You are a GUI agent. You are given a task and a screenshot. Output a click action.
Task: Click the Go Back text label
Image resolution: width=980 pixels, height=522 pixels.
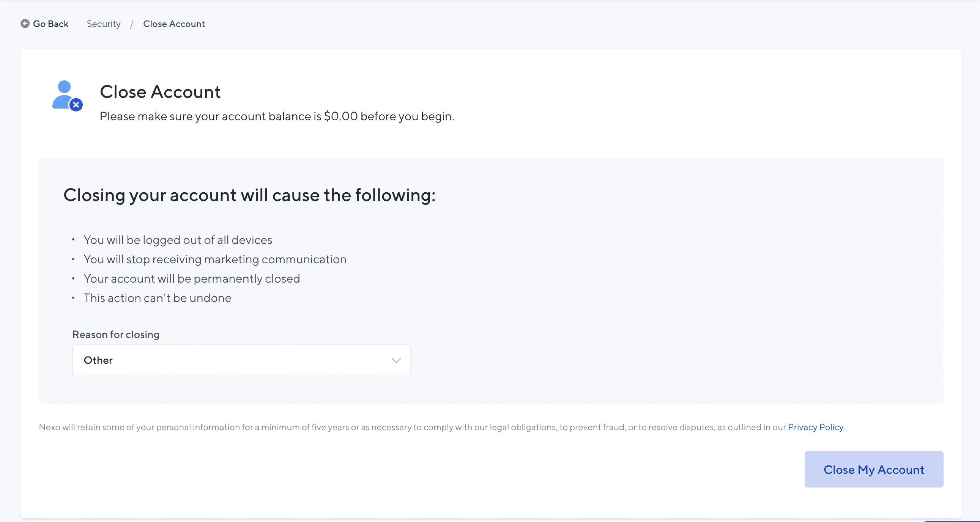click(50, 24)
